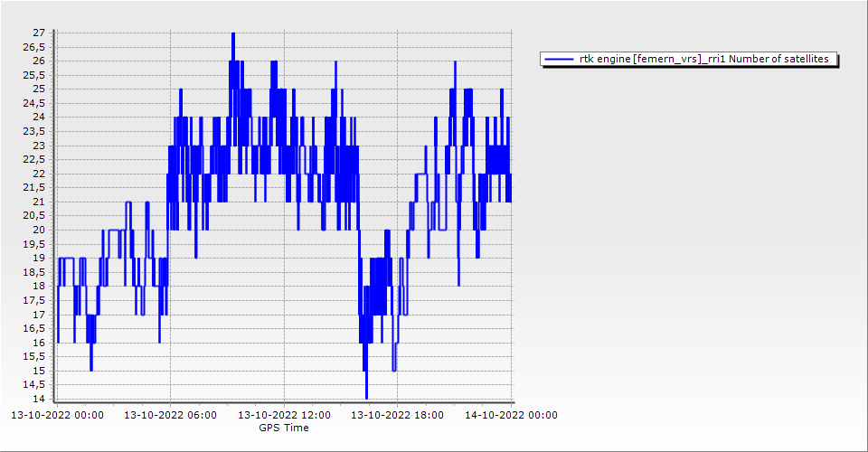
Task: Select the 13-10-2022 12:00 time axis label
Action: click(284, 416)
